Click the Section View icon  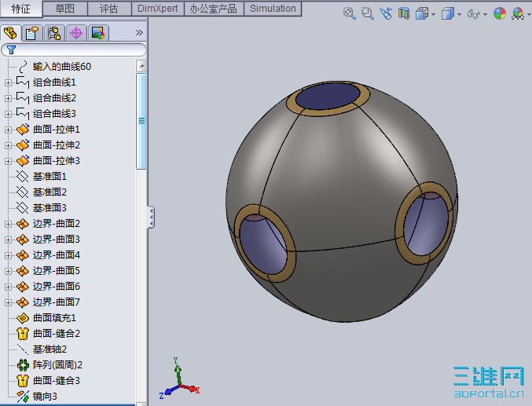[x=404, y=13]
